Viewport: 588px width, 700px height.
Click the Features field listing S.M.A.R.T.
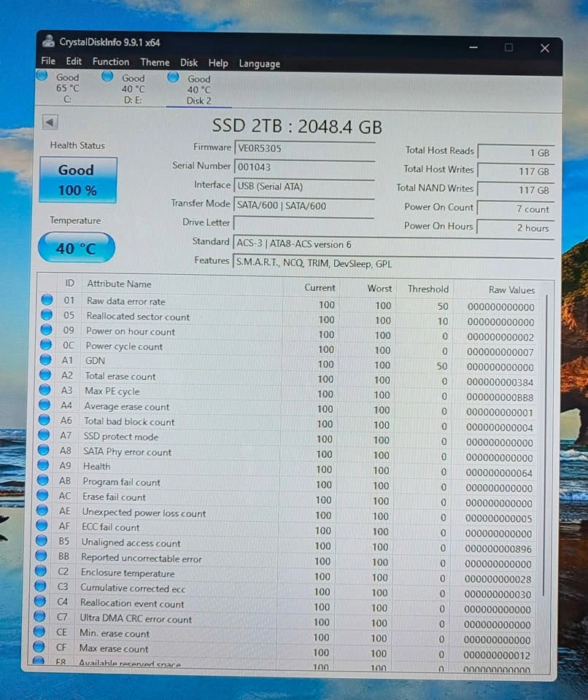point(393,263)
